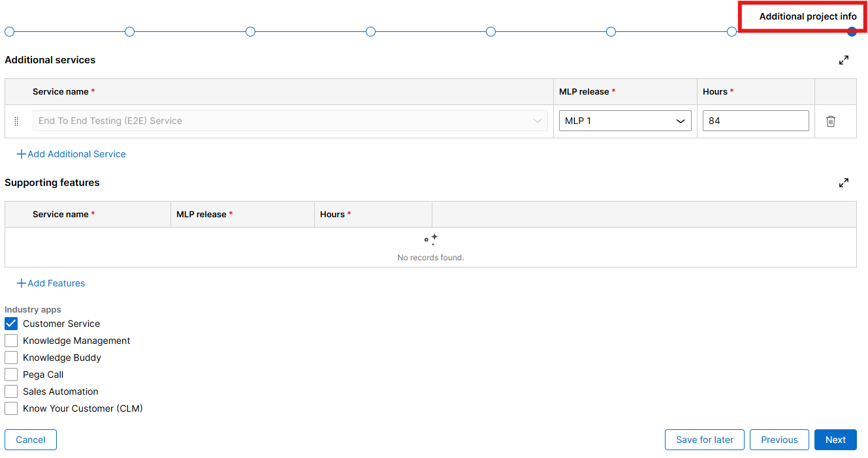Open the MLP release dropdown showing MLP 1
Image resolution: width=868 pixels, height=458 pixels.
coord(624,121)
